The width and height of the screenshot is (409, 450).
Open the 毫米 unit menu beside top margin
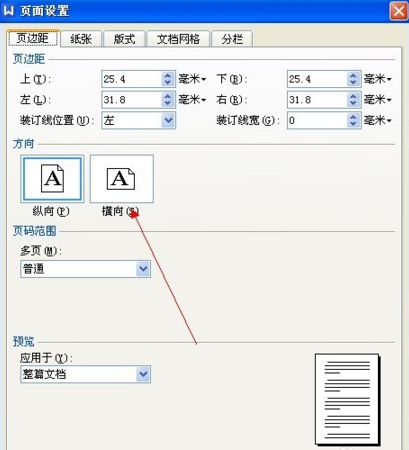click(192, 79)
